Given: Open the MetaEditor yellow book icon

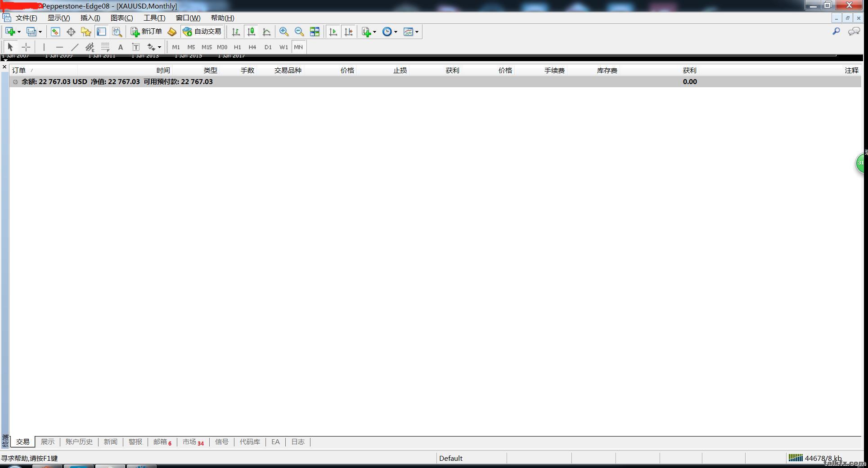Looking at the screenshot, I should (x=172, y=31).
